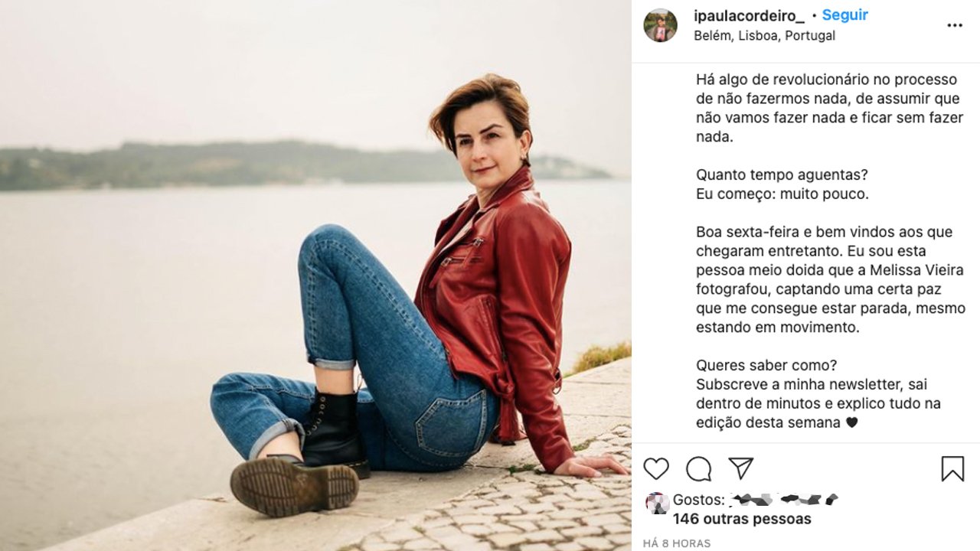Click the 'Quanto tempo aguentas?' caption line
Viewport: 980px width, 551px height.
click(782, 174)
